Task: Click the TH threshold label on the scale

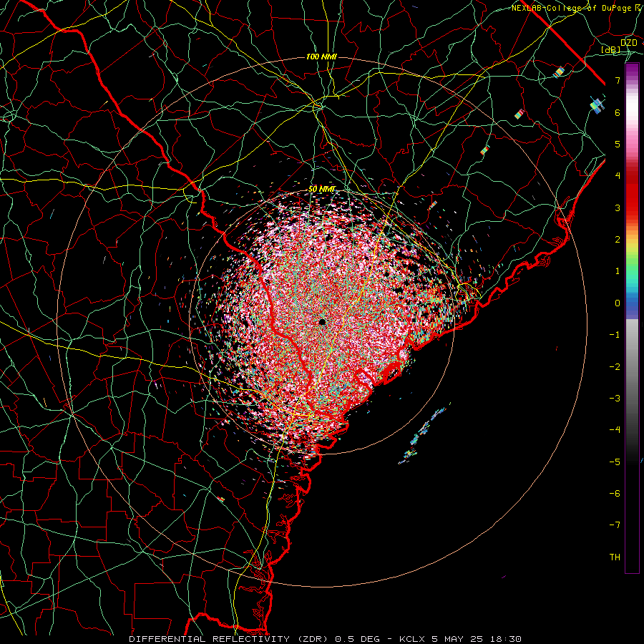Action: pyautogui.click(x=615, y=557)
